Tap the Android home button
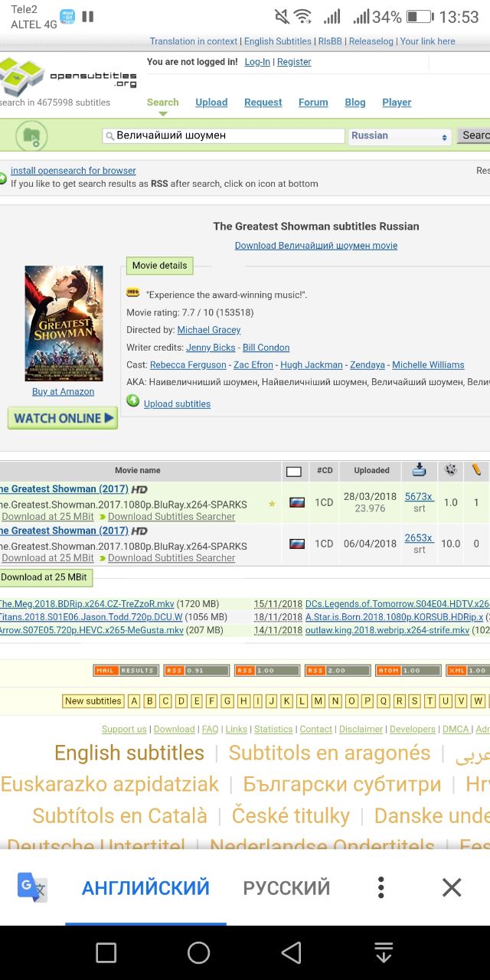 point(198,952)
